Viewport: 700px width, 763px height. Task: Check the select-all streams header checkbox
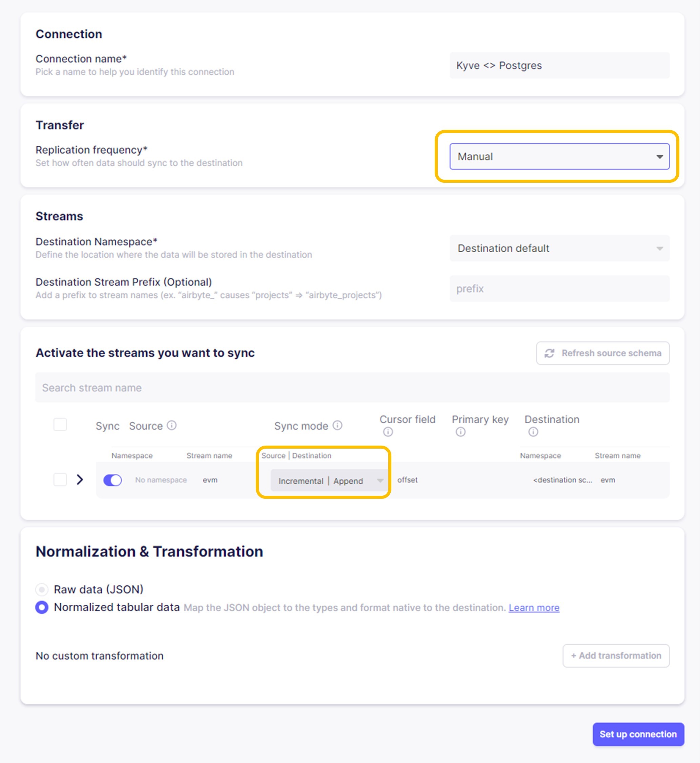60,425
